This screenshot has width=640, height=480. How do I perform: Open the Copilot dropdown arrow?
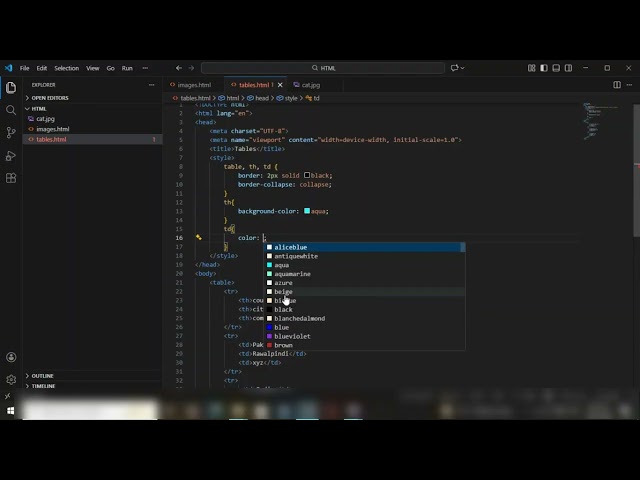462,68
